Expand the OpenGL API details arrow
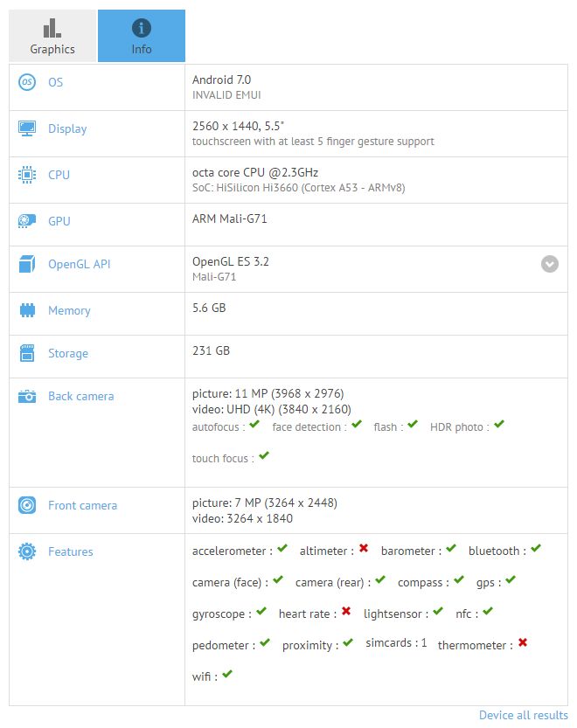Image resolution: width=577 pixels, height=728 pixels. [549, 264]
